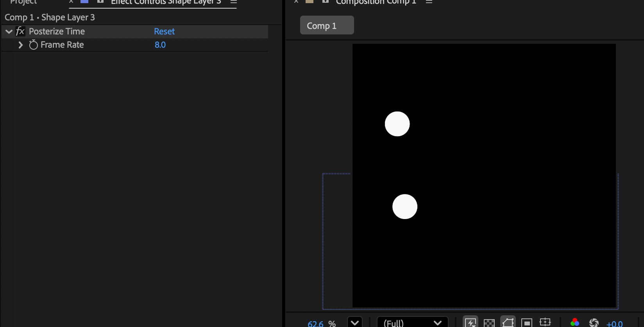
Task: Toggle Fast Previews lightning icon
Action: (x=470, y=323)
